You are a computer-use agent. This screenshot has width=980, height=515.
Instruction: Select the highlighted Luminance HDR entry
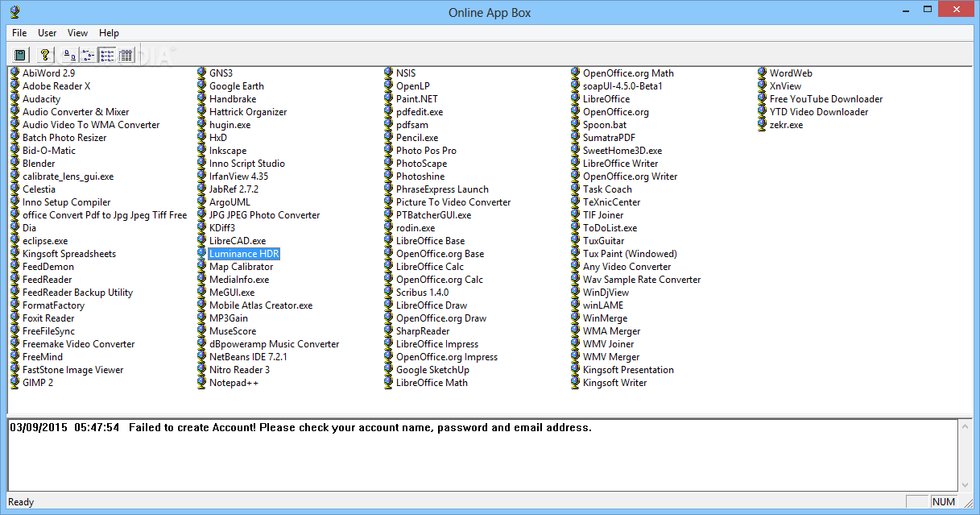244,254
